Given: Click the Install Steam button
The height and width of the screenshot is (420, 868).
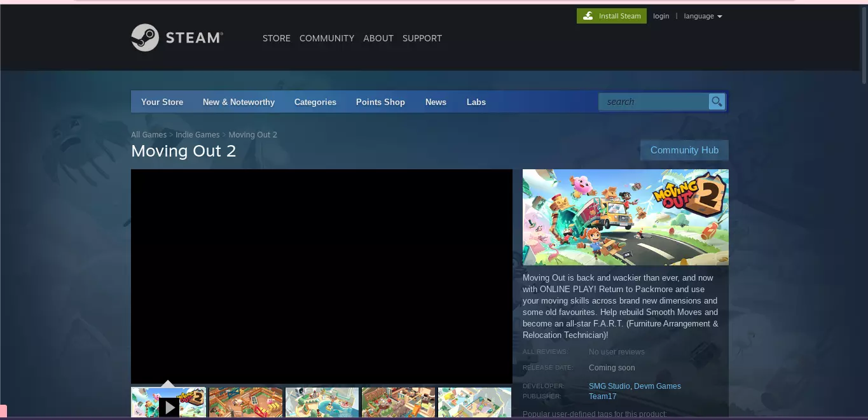Looking at the screenshot, I should 612,16.
